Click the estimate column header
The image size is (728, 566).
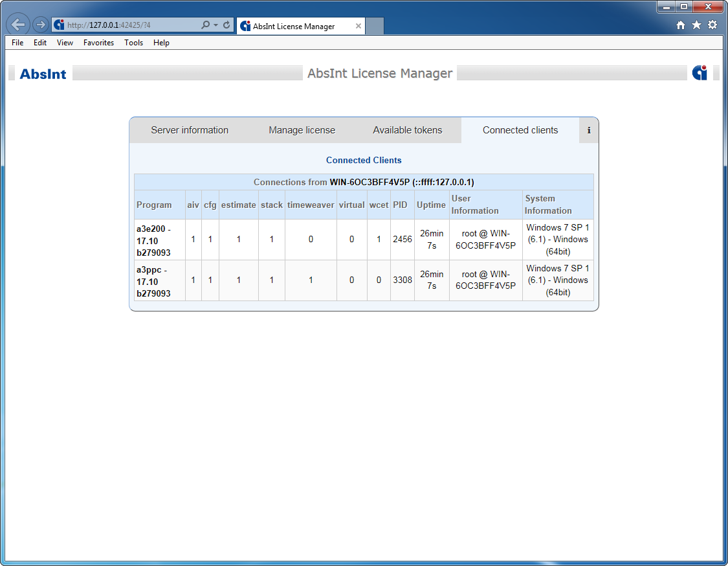tap(239, 205)
